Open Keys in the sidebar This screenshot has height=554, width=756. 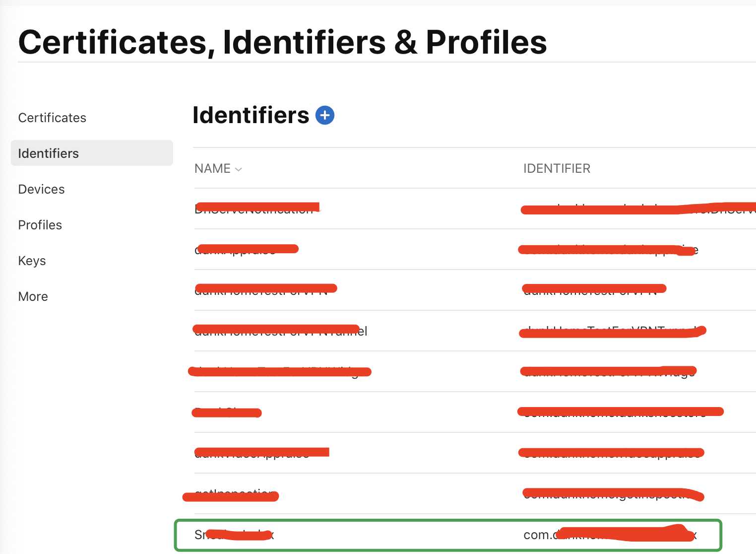point(32,261)
